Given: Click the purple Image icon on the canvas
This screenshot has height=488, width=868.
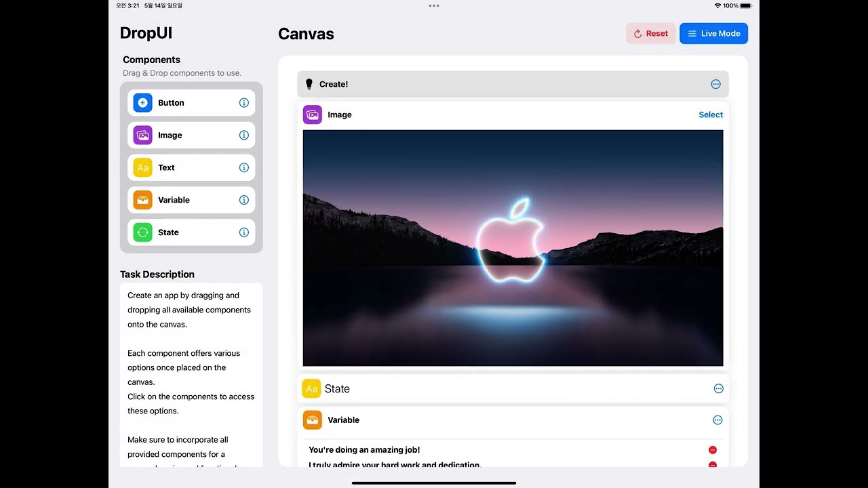Looking at the screenshot, I should pyautogui.click(x=312, y=115).
